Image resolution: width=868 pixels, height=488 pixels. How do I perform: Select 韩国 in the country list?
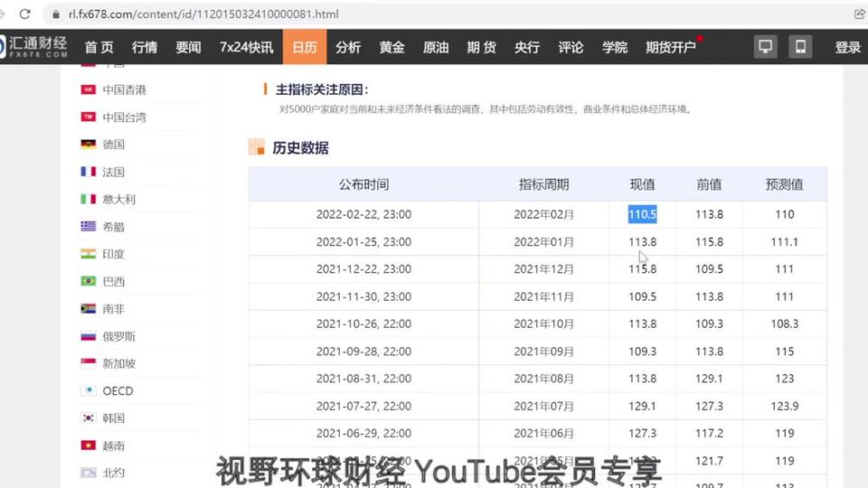coord(114,418)
